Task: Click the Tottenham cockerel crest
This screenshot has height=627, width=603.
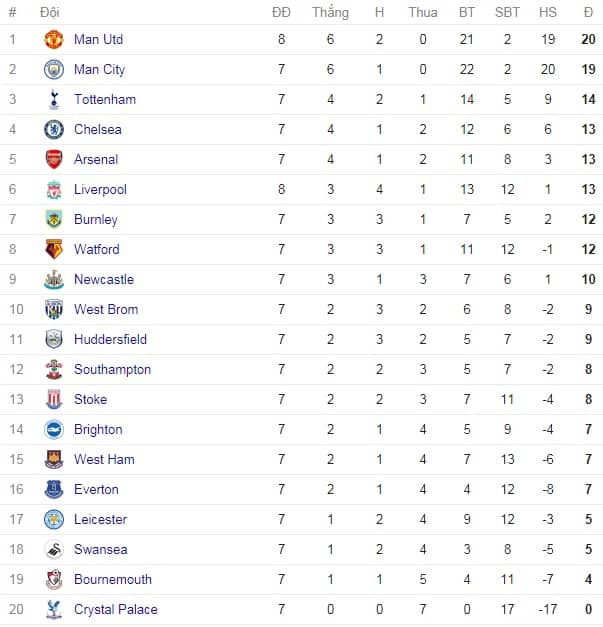Action: [x=54, y=99]
